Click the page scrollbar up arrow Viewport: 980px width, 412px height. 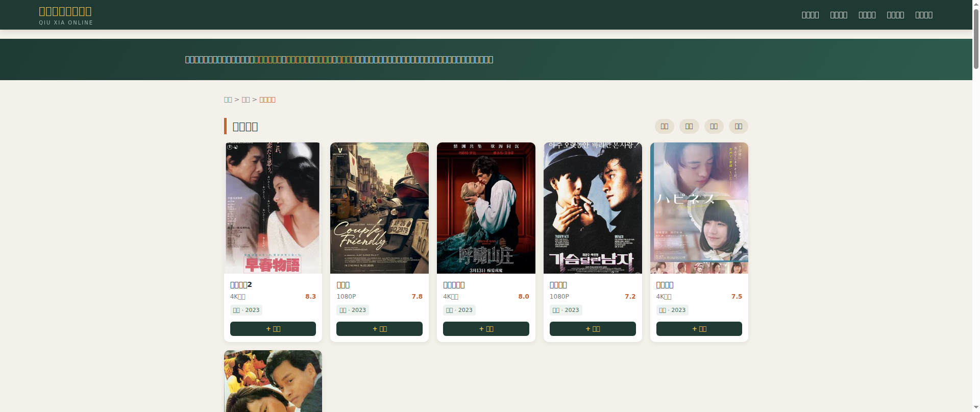pos(976,4)
